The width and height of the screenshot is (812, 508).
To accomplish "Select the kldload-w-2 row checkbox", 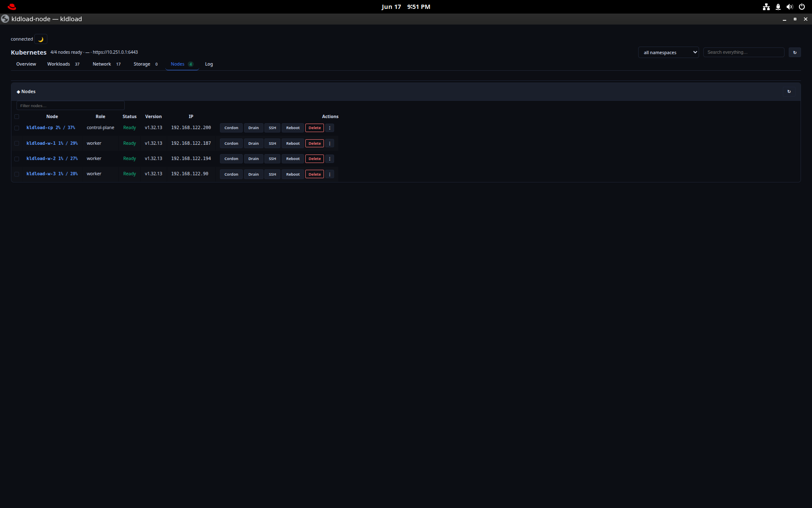I will tap(17, 159).
